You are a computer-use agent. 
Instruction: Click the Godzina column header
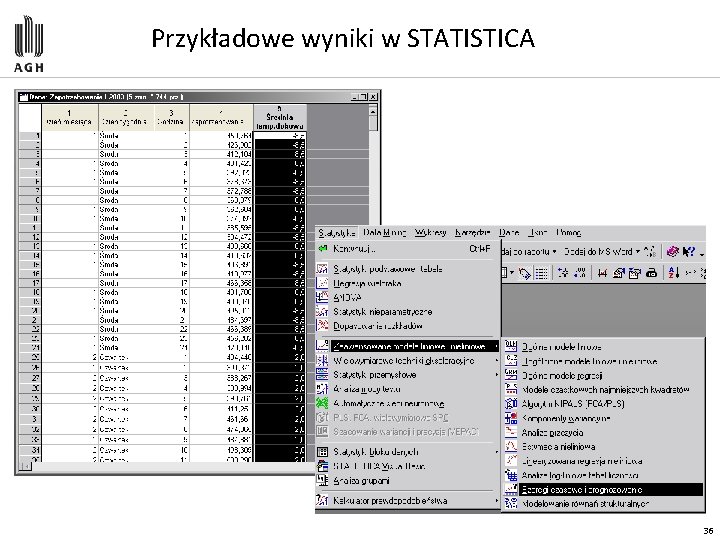(171, 118)
